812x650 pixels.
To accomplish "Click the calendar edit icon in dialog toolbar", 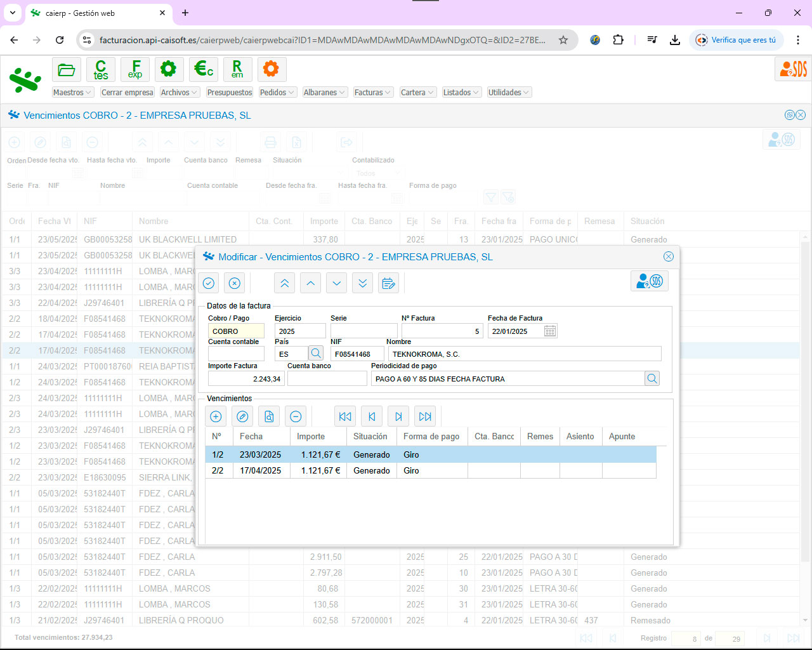I will pyautogui.click(x=388, y=283).
